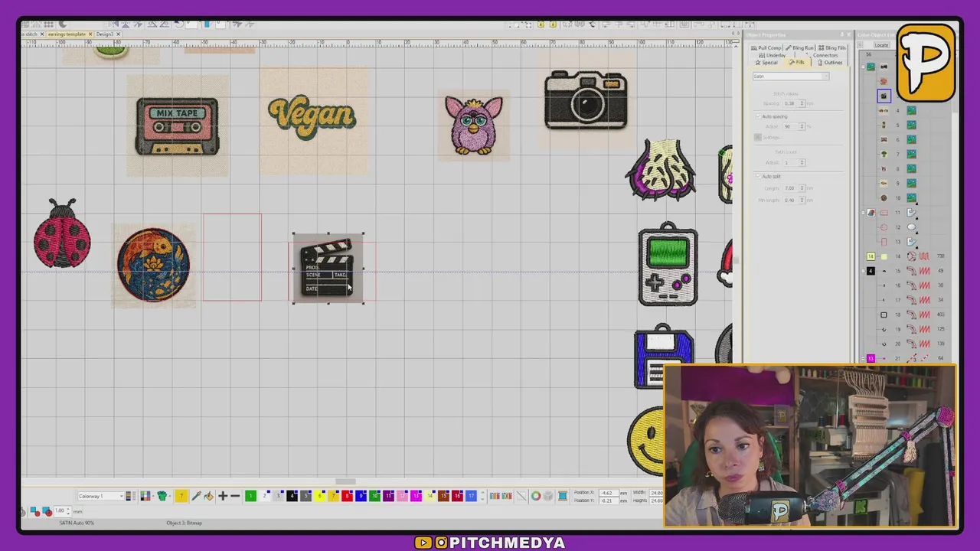Choose red color swatch 8
This screenshot has width=980, height=551.
[347, 496]
